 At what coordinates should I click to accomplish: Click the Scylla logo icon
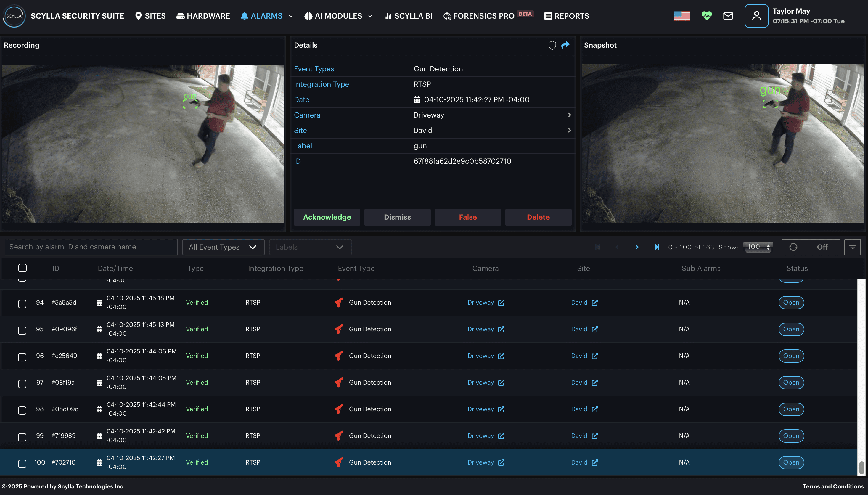pyautogui.click(x=14, y=16)
